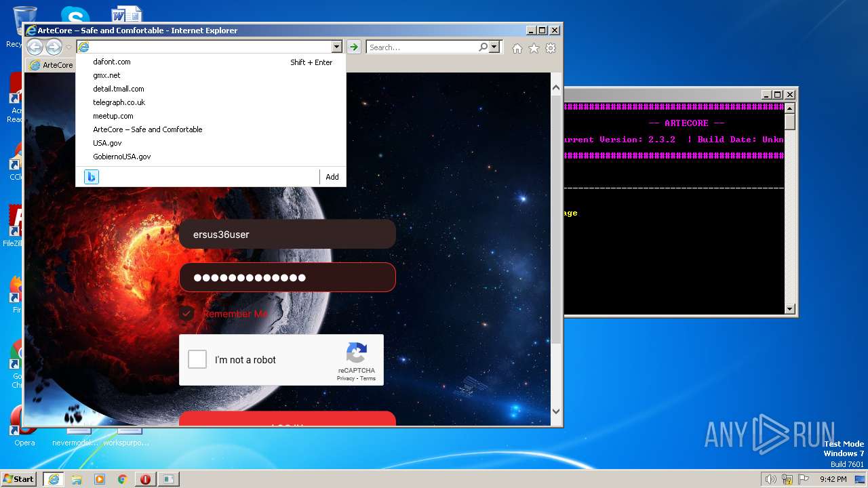Click the network tray icon
The width and height of the screenshot is (868, 488).
click(x=787, y=479)
